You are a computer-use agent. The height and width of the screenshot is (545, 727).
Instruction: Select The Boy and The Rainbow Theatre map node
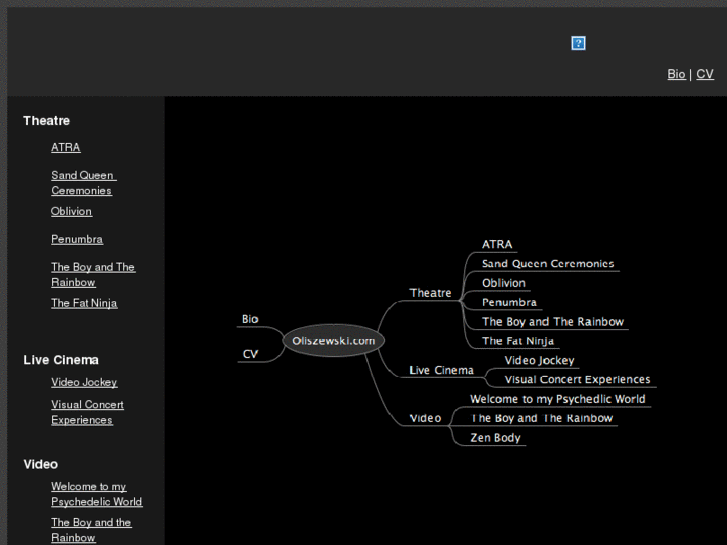coord(553,322)
